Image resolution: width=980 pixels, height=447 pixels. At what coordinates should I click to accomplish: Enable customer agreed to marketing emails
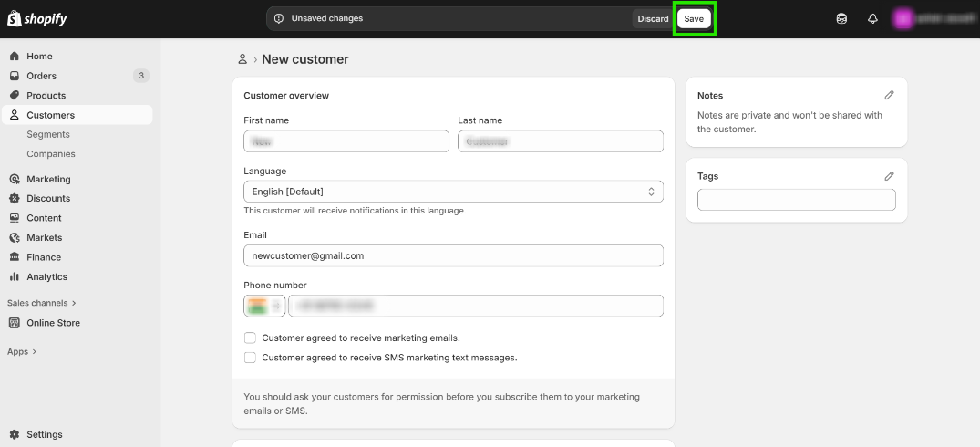tap(250, 338)
